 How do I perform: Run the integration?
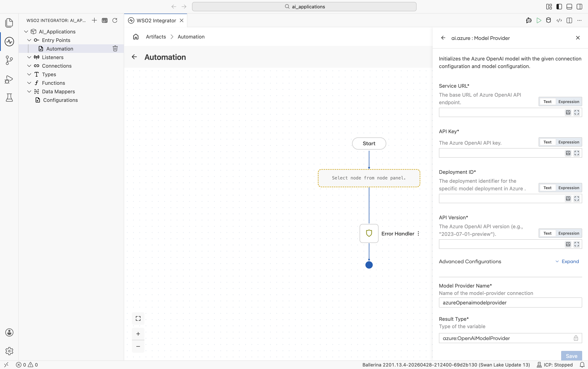coord(539,20)
